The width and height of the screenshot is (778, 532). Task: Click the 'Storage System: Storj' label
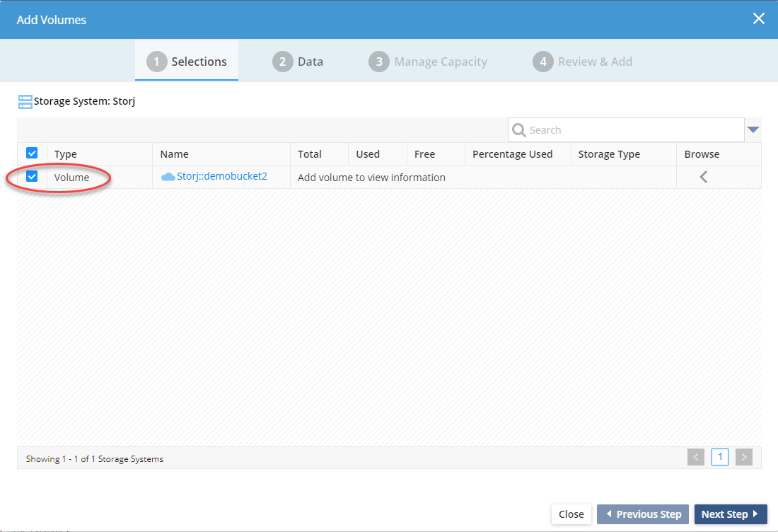84,101
